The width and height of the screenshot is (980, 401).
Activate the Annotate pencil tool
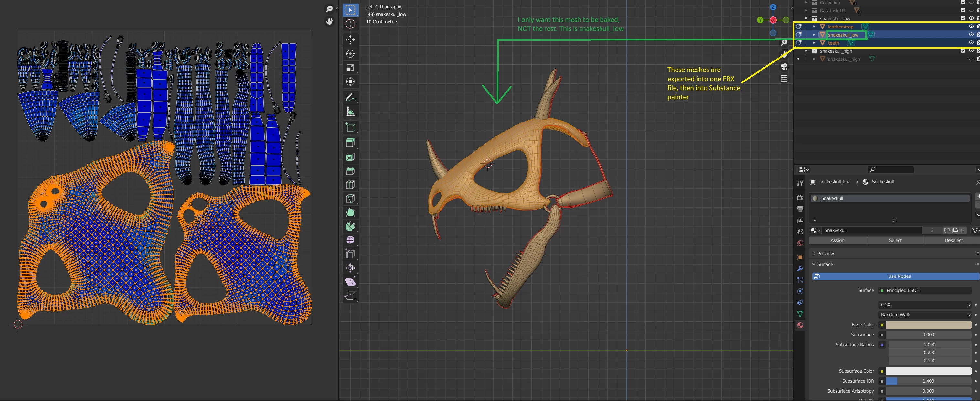click(350, 97)
